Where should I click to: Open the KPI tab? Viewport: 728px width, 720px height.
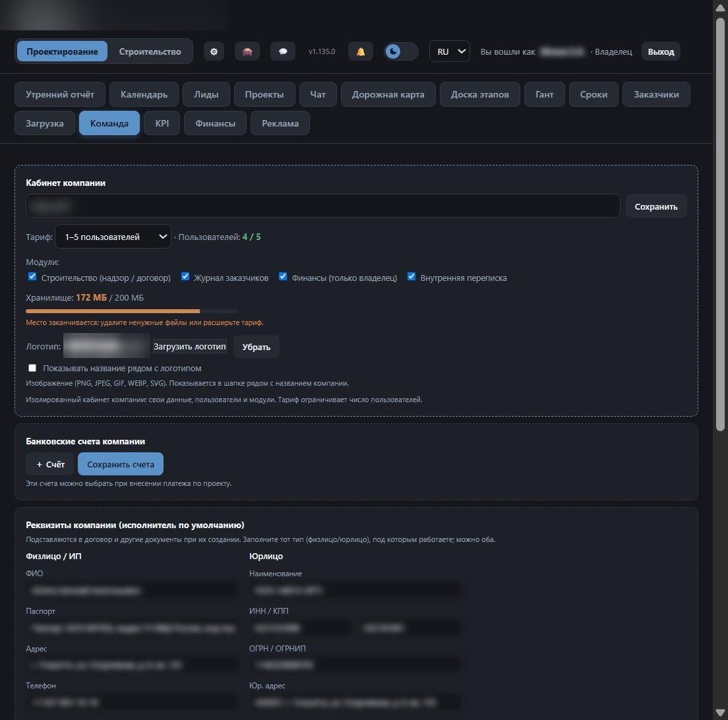click(x=162, y=123)
